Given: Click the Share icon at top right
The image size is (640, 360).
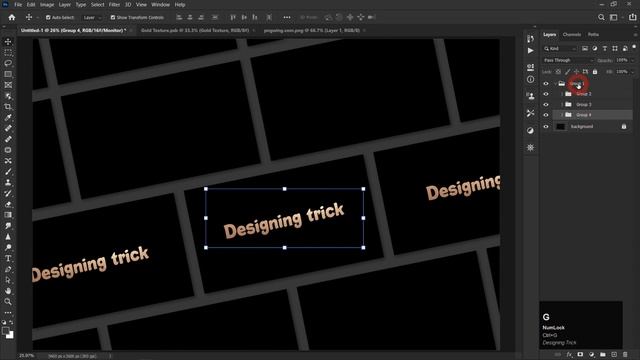Looking at the screenshot, I should 632,17.
